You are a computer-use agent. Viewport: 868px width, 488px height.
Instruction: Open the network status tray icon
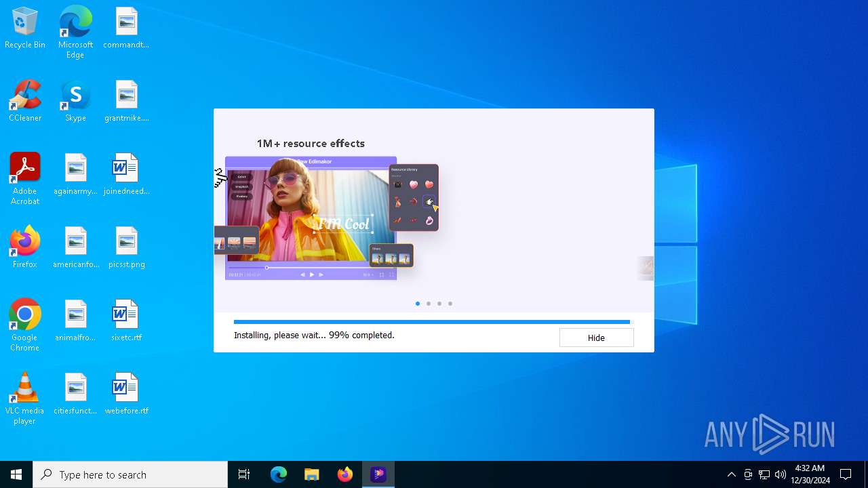764,474
